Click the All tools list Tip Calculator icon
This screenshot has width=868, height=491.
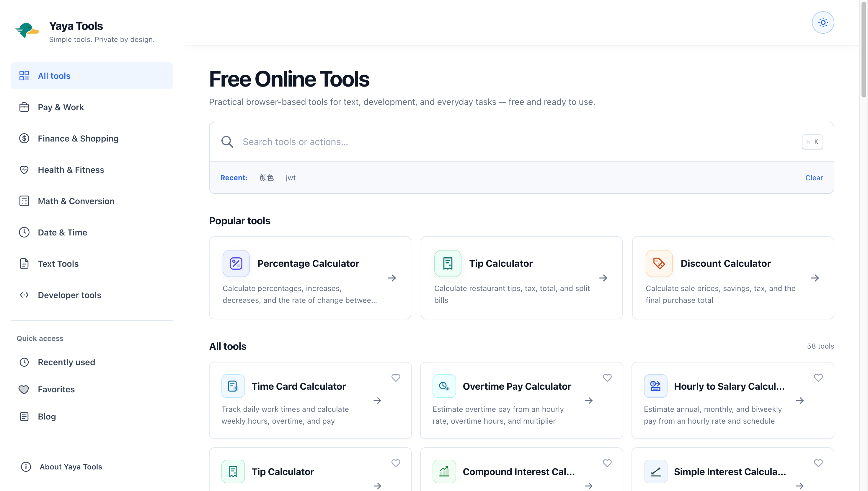[233, 472]
